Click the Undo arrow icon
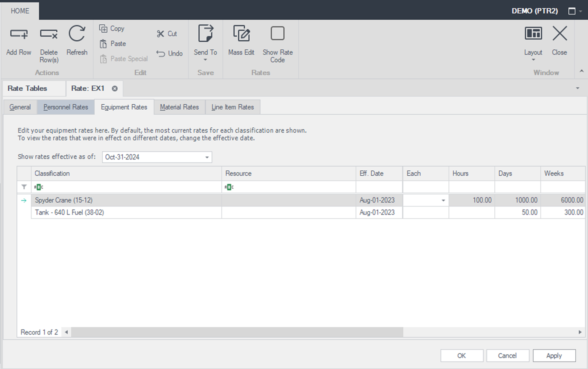588x369 pixels. (x=160, y=54)
